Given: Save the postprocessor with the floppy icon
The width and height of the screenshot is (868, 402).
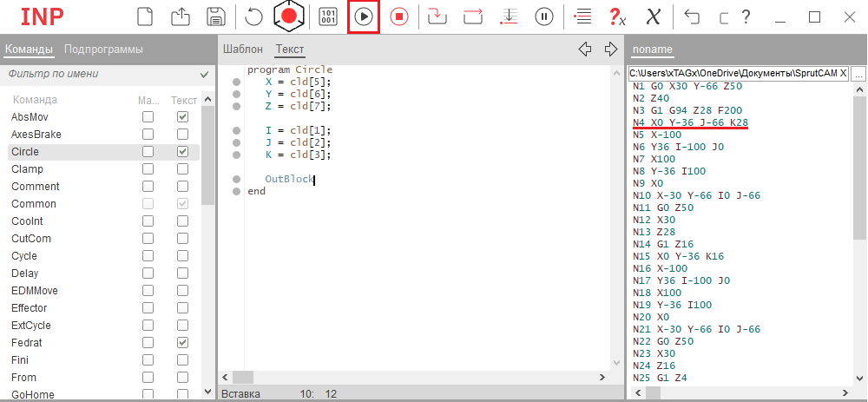Looking at the screenshot, I should [x=215, y=16].
